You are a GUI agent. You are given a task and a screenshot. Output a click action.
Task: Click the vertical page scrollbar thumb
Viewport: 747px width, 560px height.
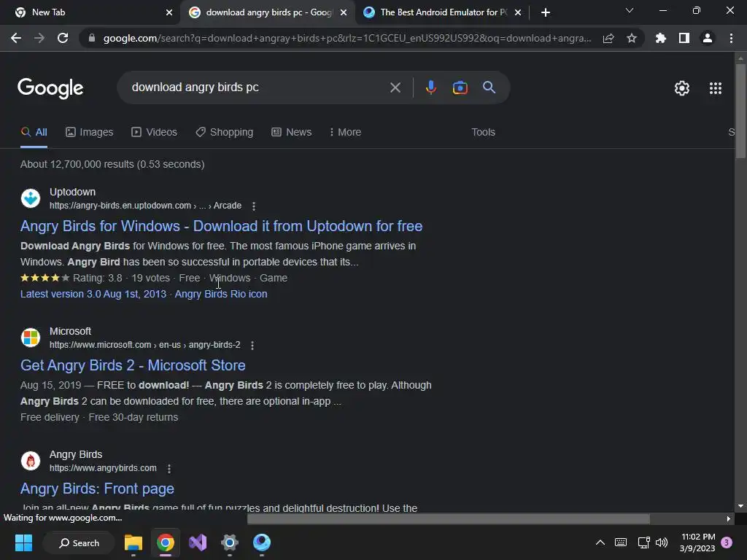click(740, 111)
